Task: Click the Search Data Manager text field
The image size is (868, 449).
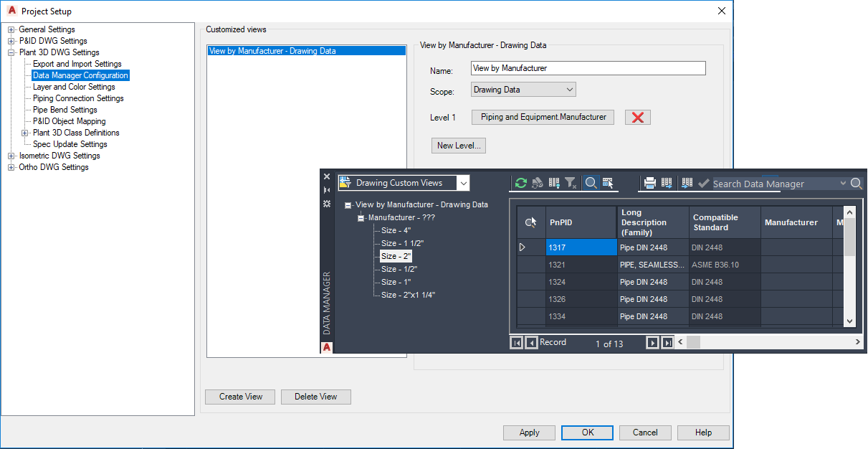Action: click(775, 184)
